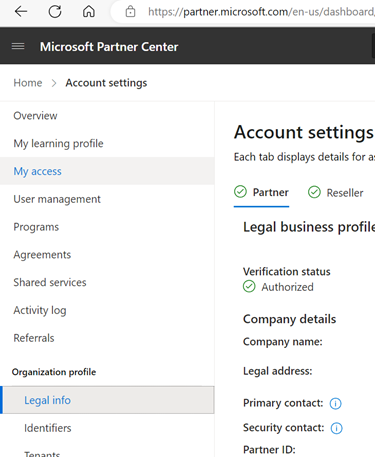Click Primary contact info icon
375x457 pixels.
coord(335,404)
